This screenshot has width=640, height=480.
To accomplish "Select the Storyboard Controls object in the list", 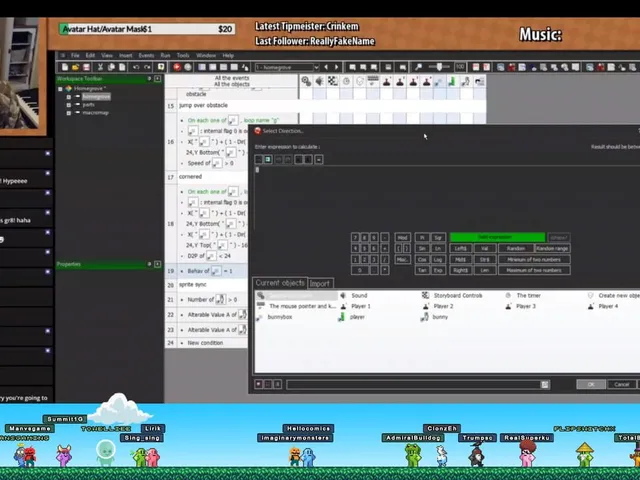I will tap(452, 296).
